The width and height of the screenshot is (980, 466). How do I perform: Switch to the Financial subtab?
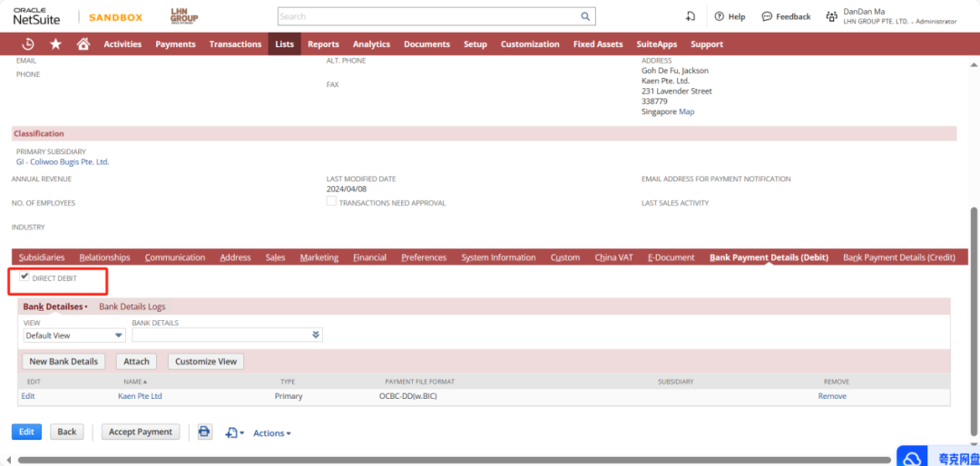pyautogui.click(x=370, y=257)
